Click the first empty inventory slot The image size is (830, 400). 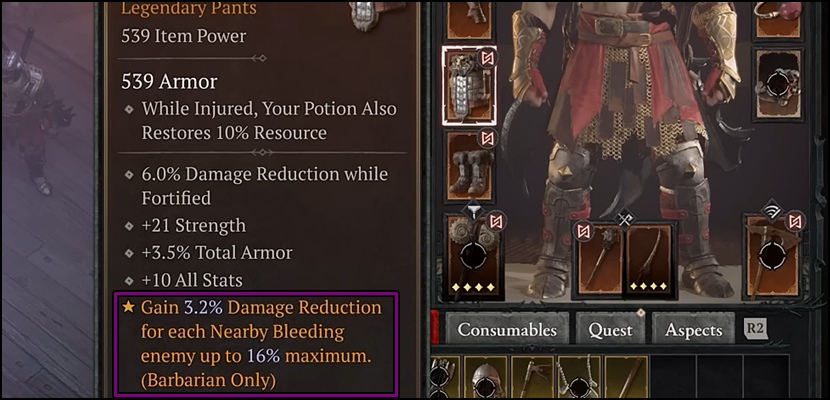[x=673, y=377]
